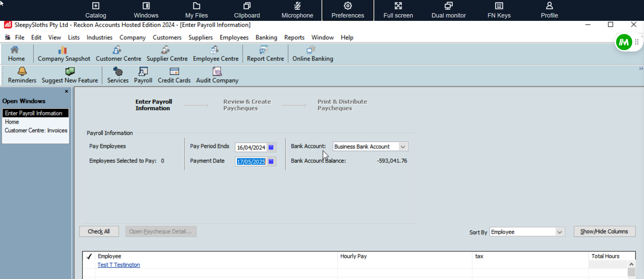This screenshot has height=279, width=644.
Task: Open Company Snapshot
Action: 64,54
